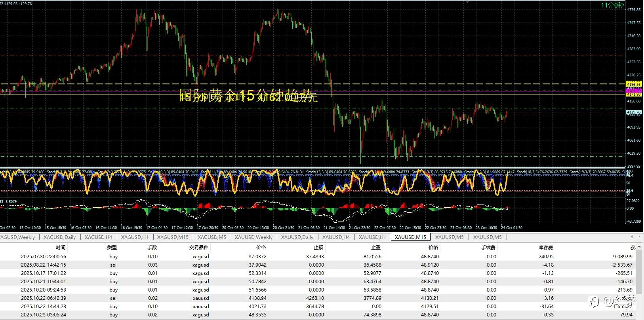644x320 pixels.
Task: Select the active XAUUSD,M15 chart tab
Action: 410,237
